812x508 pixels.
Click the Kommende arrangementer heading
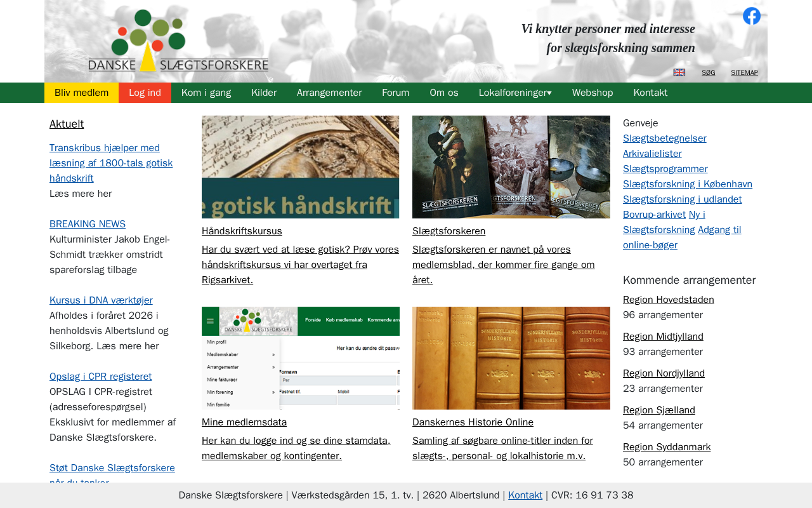(689, 280)
